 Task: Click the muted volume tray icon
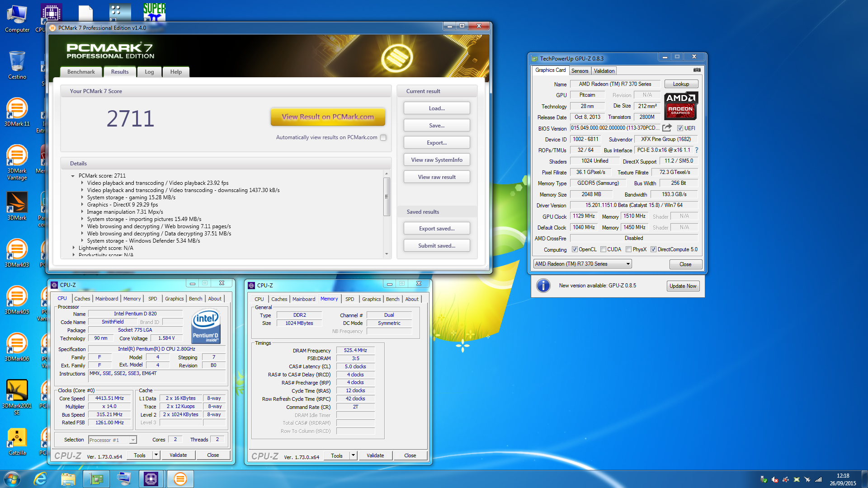[775, 480]
